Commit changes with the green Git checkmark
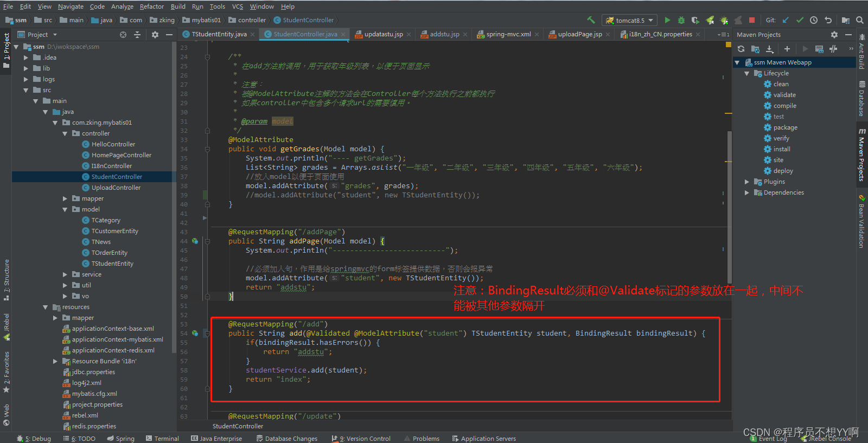The width and height of the screenshot is (868, 443). [x=800, y=20]
